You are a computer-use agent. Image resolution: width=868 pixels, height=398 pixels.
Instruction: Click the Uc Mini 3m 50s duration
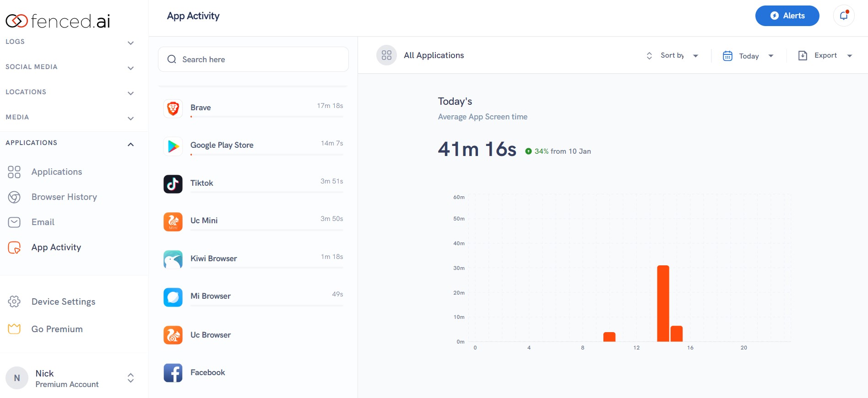click(332, 219)
